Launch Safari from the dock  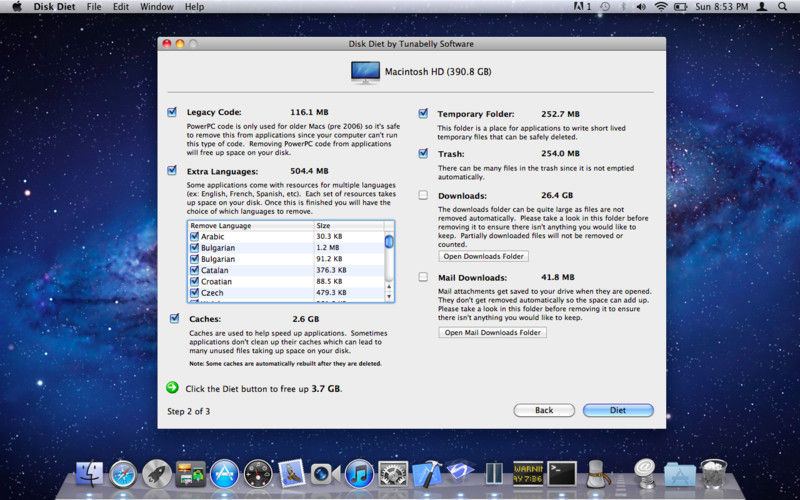click(x=123, y=474)
